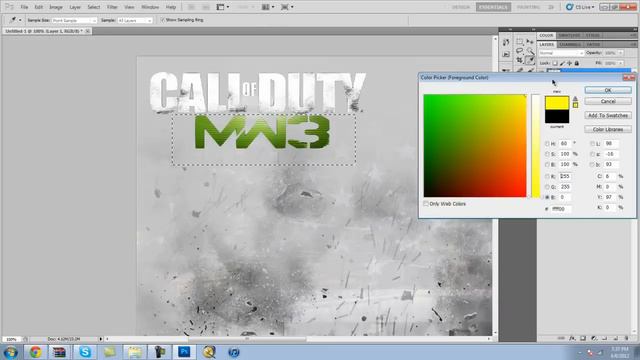Add a layer mask icon
The image size is (640, 360).
point(583,338)
